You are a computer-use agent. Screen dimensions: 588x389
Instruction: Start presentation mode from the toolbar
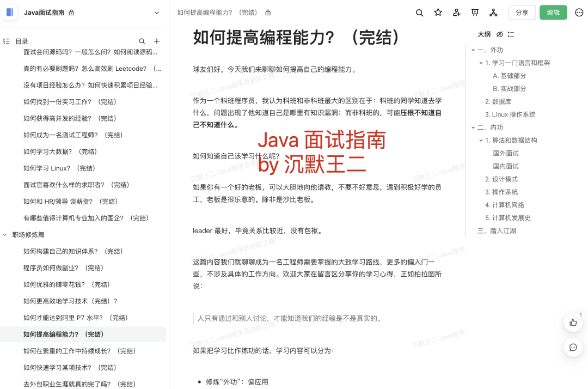(475, 13)
